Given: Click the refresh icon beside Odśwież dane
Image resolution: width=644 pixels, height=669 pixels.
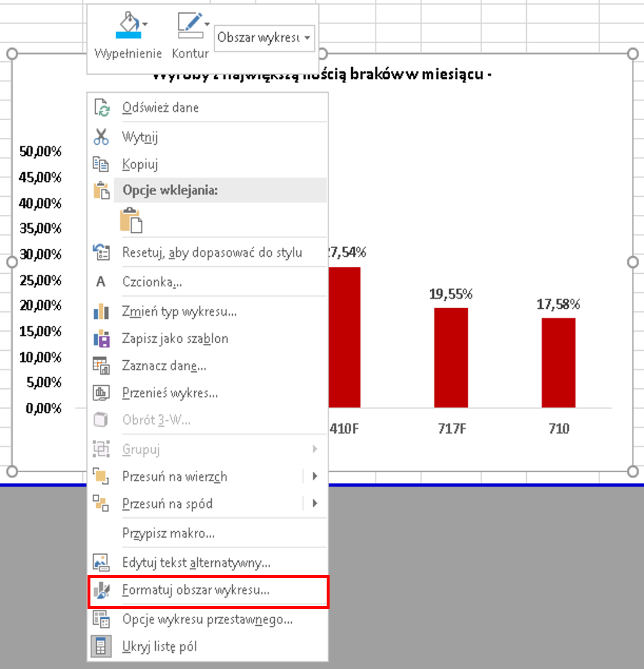Looking at the screenshot, I should click(101, 108).
